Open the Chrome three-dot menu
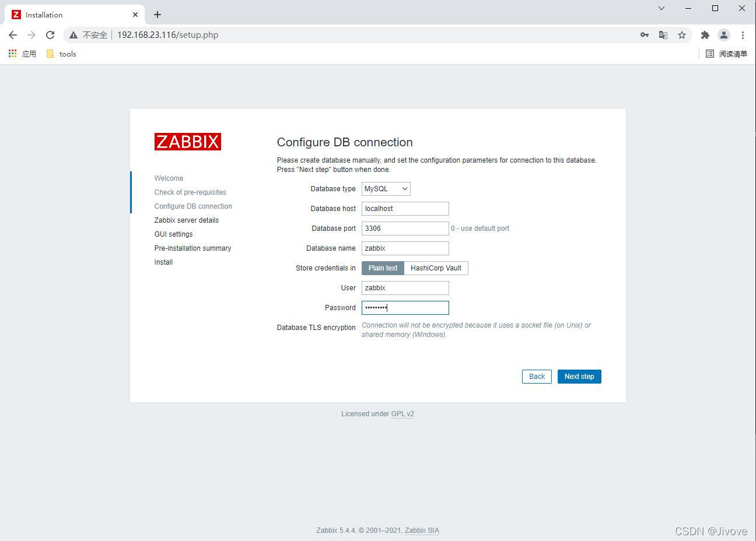The image size is (756, 541). coord(743,35)
